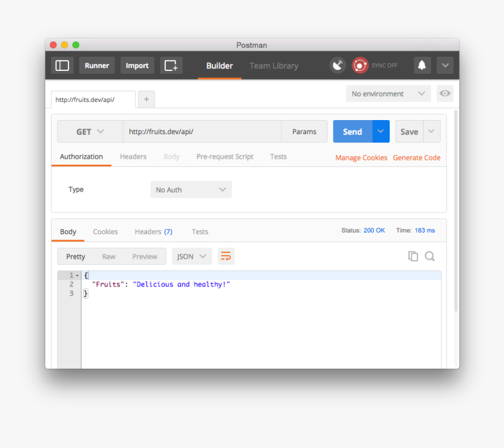Open the request Tests tab

(x=278, y=157)
